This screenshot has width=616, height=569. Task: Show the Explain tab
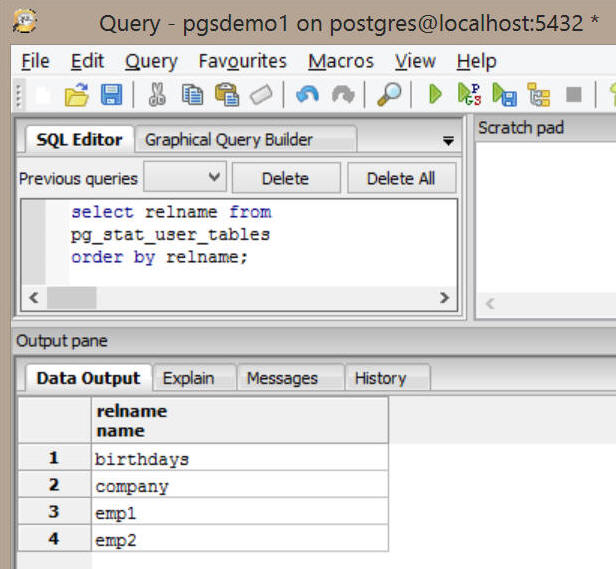188,378
